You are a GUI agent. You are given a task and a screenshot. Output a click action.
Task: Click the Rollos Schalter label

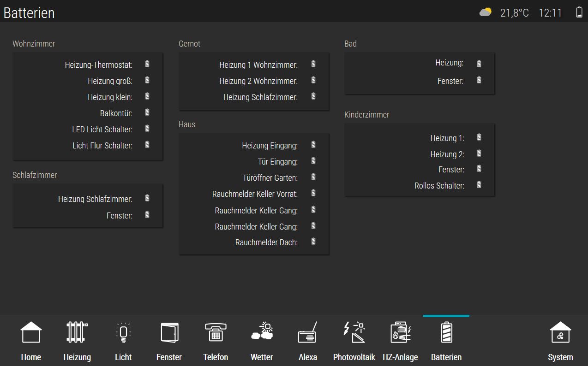pos(439,186)
